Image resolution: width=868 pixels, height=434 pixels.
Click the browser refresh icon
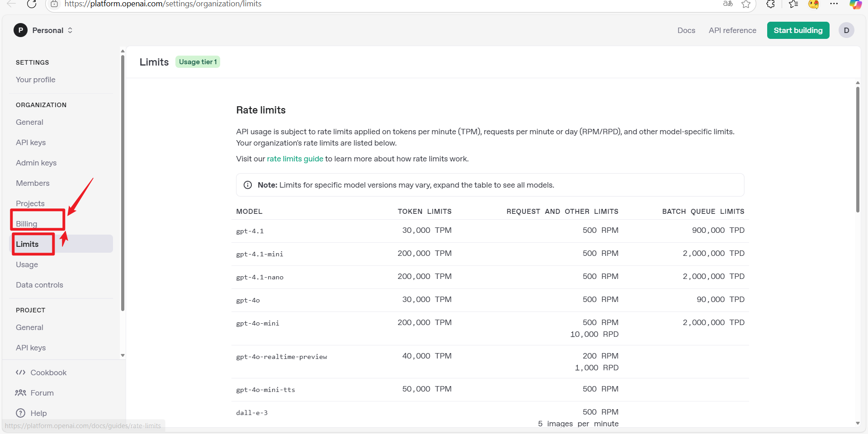pyautogui.click(x=32, y=4)
